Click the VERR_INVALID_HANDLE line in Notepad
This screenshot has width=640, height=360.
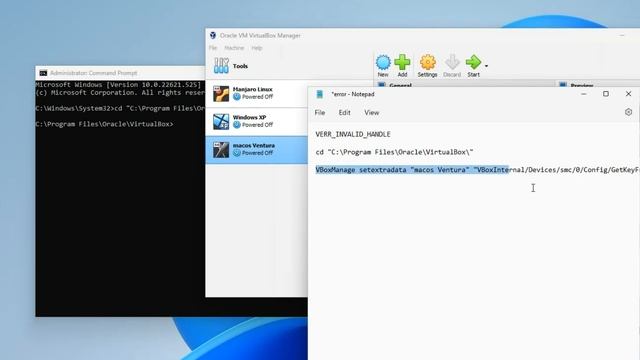(x=353, y=134)
